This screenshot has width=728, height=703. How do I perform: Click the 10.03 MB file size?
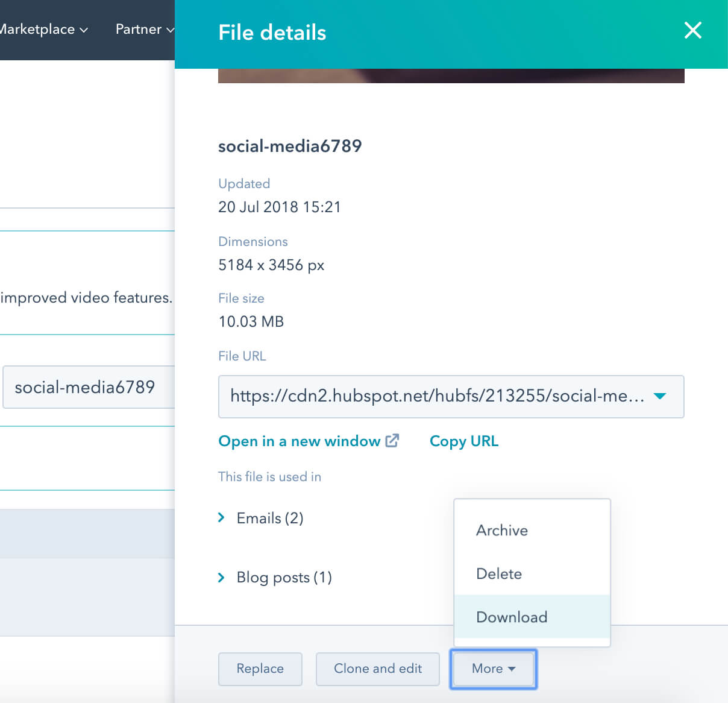tap(251, 322)
